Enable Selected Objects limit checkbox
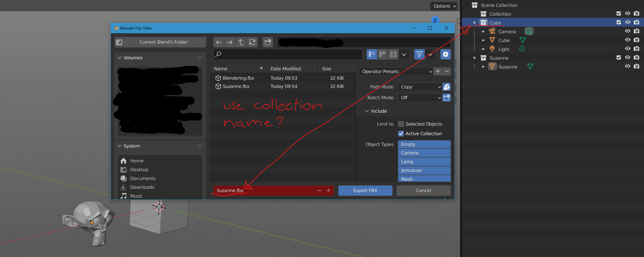 coord(401,124)
